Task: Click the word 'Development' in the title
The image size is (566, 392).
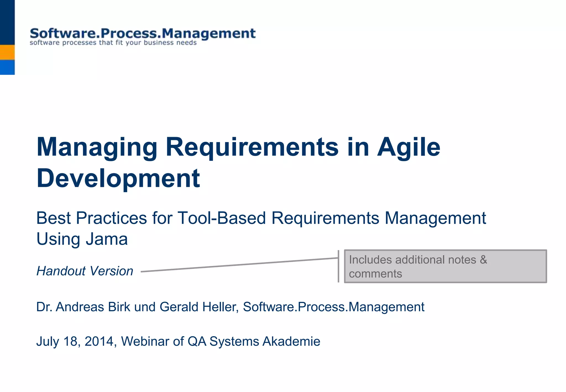Action: tap(118, 178)
